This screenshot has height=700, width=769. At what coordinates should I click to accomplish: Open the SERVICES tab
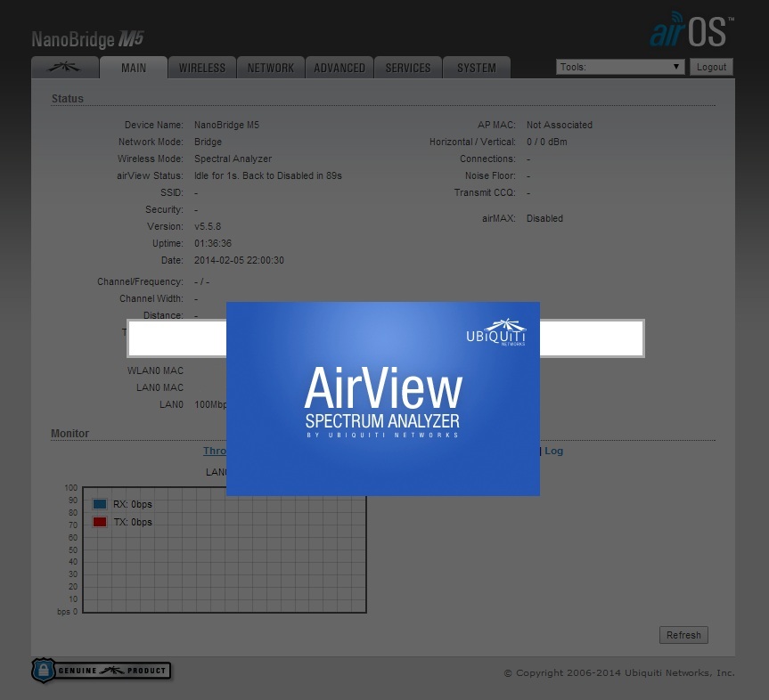[x=408, y=68]
